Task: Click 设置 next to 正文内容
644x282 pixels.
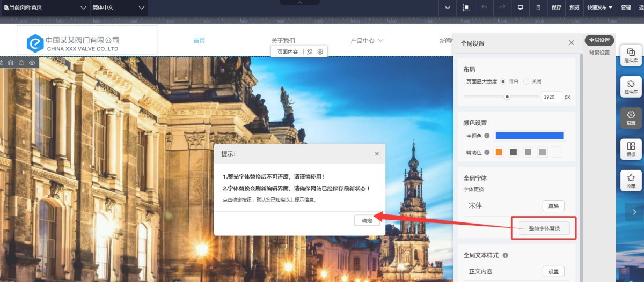Action: tap(553, 271)
